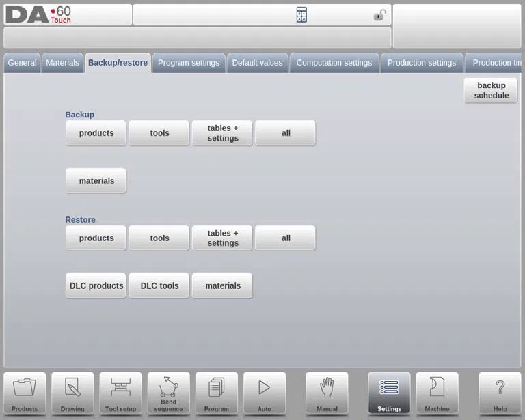Open the backup schedule
This screenshot has width=525, height=420.
tap(492, 90)
